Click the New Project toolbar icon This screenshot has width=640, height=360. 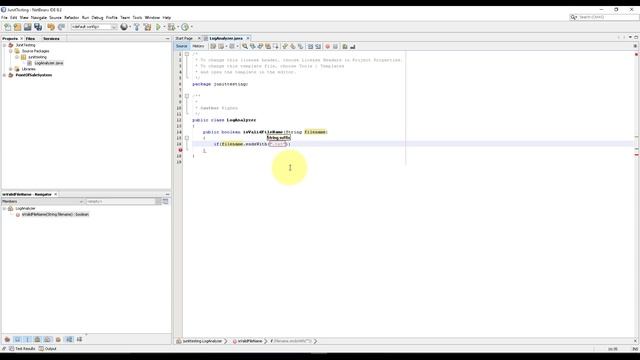click(17, 27)
